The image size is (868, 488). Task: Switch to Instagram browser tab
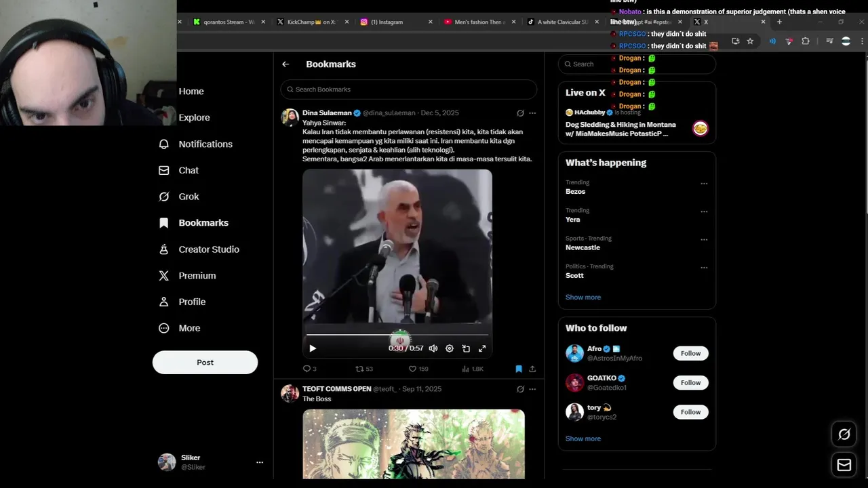[395, 22]
